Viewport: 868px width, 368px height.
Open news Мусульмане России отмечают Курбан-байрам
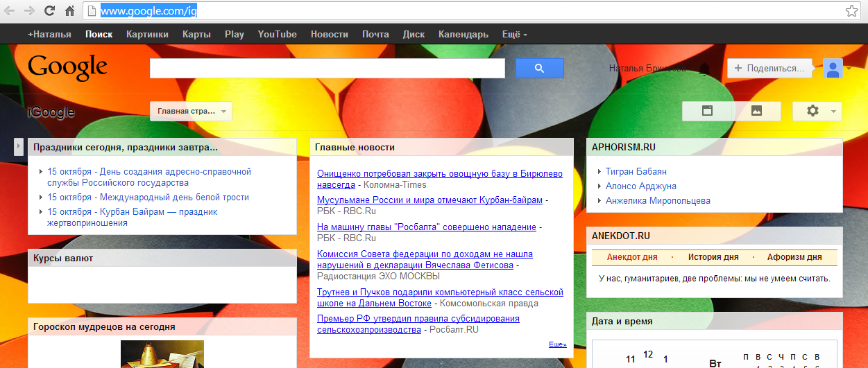tap(429, 200)
